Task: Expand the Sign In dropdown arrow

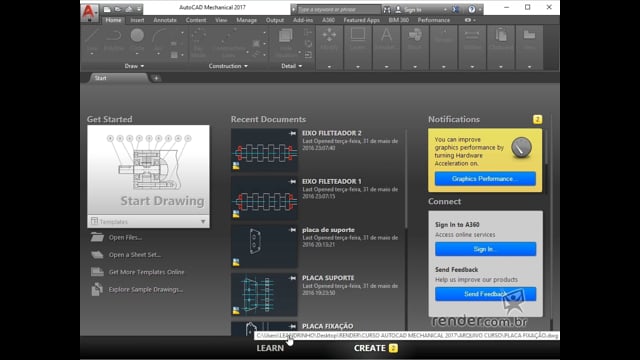Action: click(x=445, y=9)
